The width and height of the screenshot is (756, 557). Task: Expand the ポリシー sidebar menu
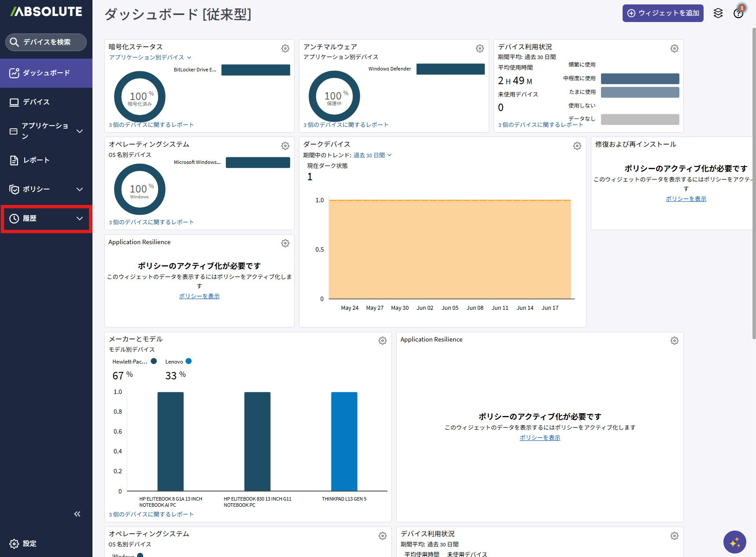point(46,189)
